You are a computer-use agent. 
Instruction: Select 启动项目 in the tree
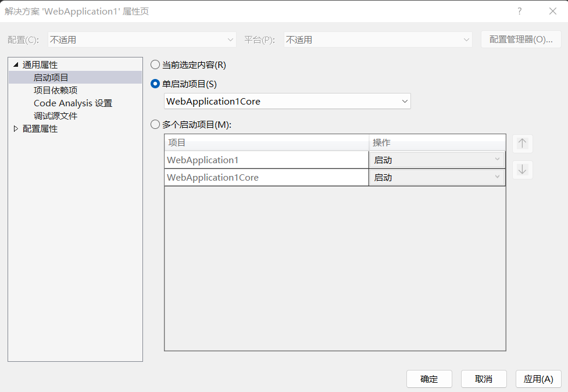point(51,77)
